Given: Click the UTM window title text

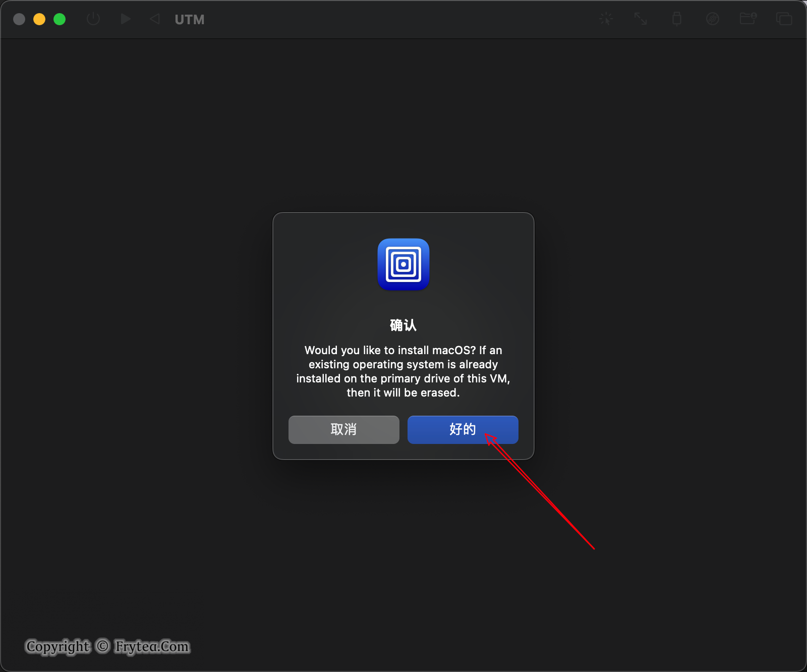Looking at the screenshot, I should click(190, 20).
